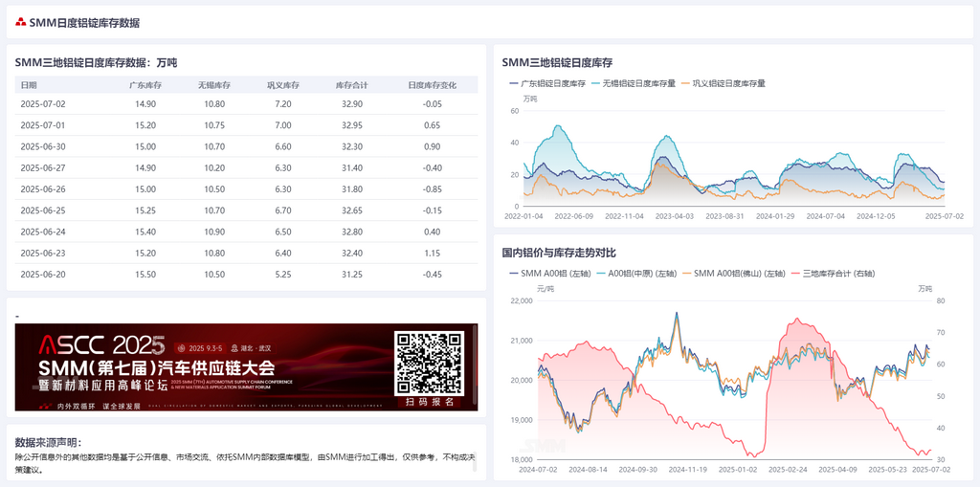Click daily change value -0.85
Image resolution: width=980 pixels, height=487 pixels.
tap(432, 188)
